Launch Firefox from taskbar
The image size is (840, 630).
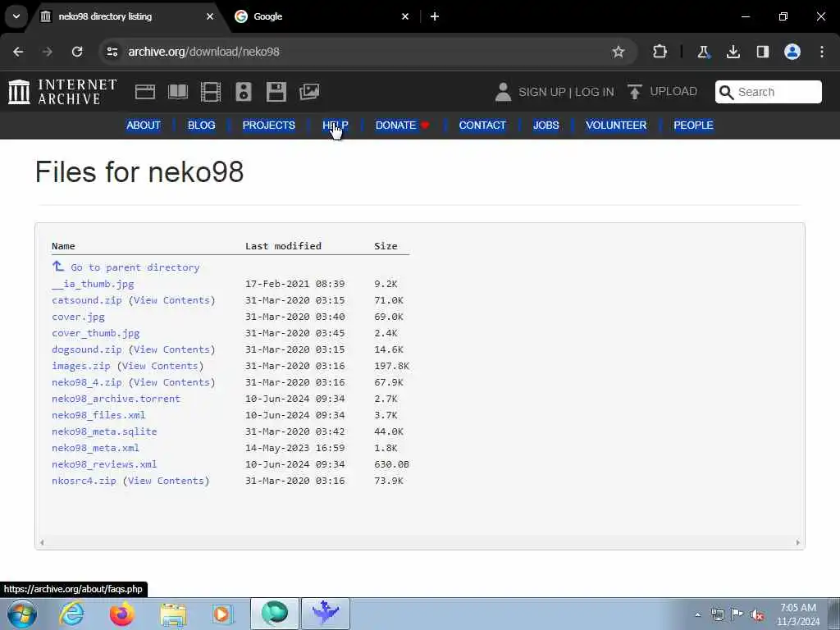click(122, 614)
